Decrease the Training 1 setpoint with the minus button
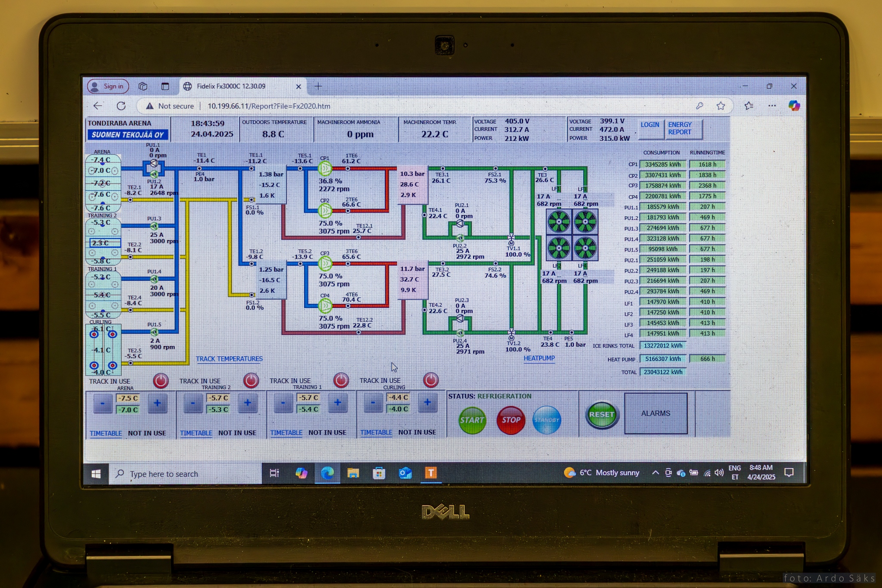Screen dimensions: 882x588 [x=283, y=403]
